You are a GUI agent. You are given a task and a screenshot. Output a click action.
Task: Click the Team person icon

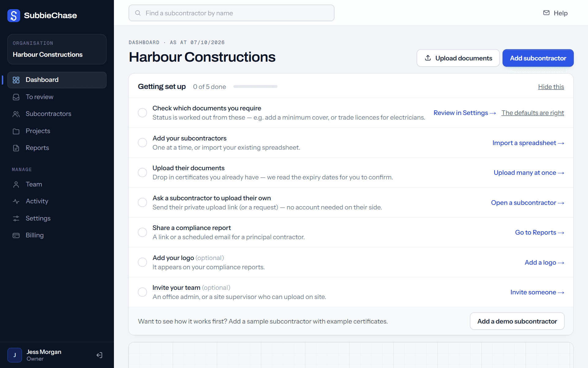(x=16, y=185)
